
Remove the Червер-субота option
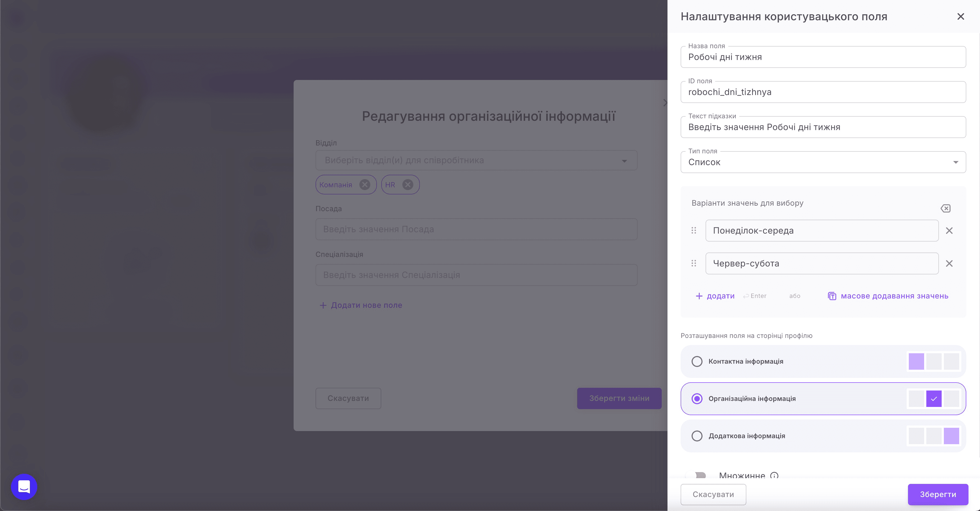coord(949,263)
